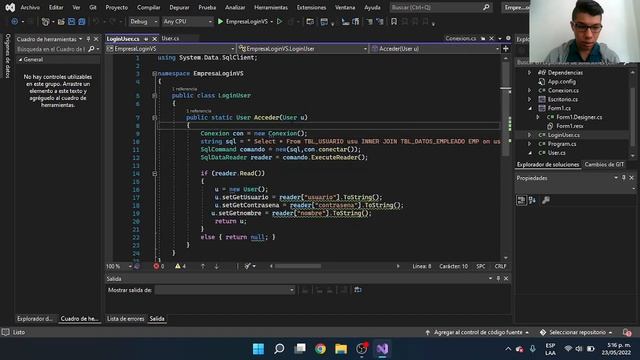
Task: Click the bookmark toolbar icon
Action: click(394, 21)
